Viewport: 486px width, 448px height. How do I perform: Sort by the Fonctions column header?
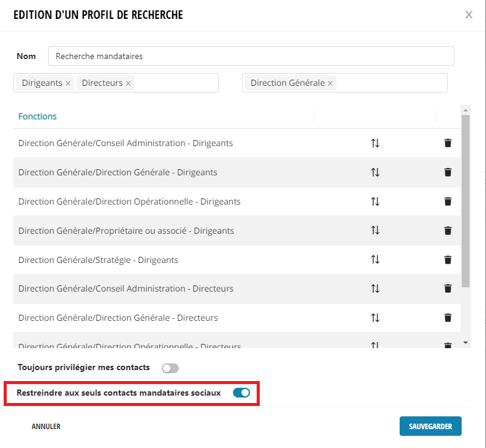(x=38, y=116)
